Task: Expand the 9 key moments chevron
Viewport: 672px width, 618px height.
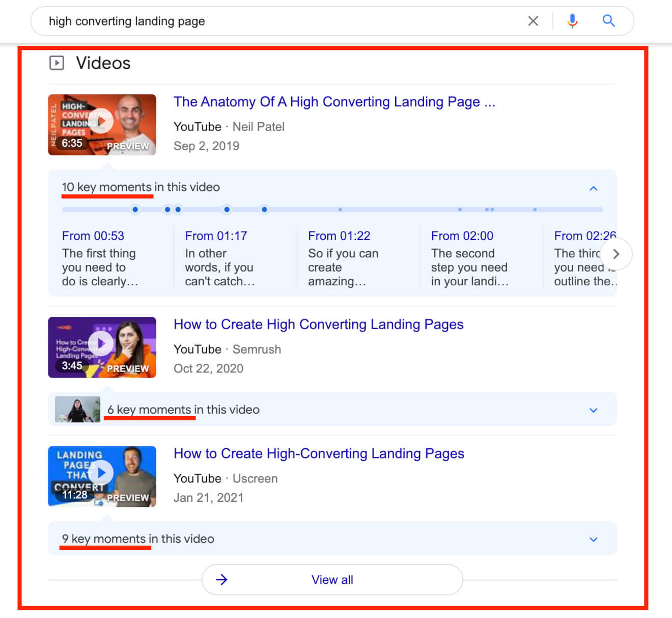Action: pos(593,540)
